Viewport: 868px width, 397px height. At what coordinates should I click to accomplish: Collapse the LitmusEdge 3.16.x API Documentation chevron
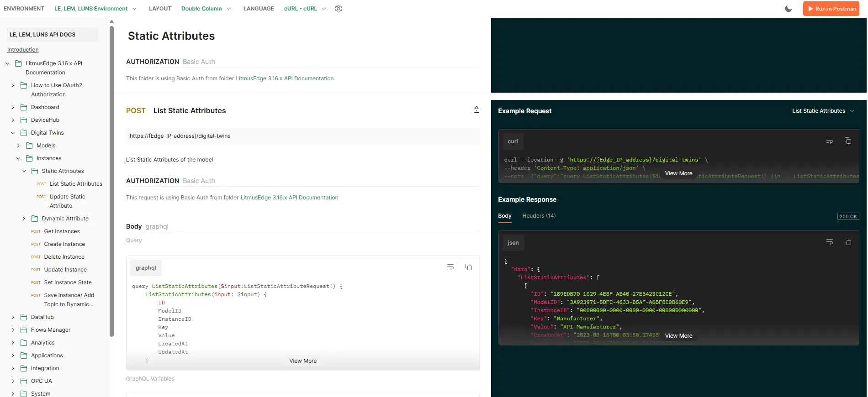7,63
